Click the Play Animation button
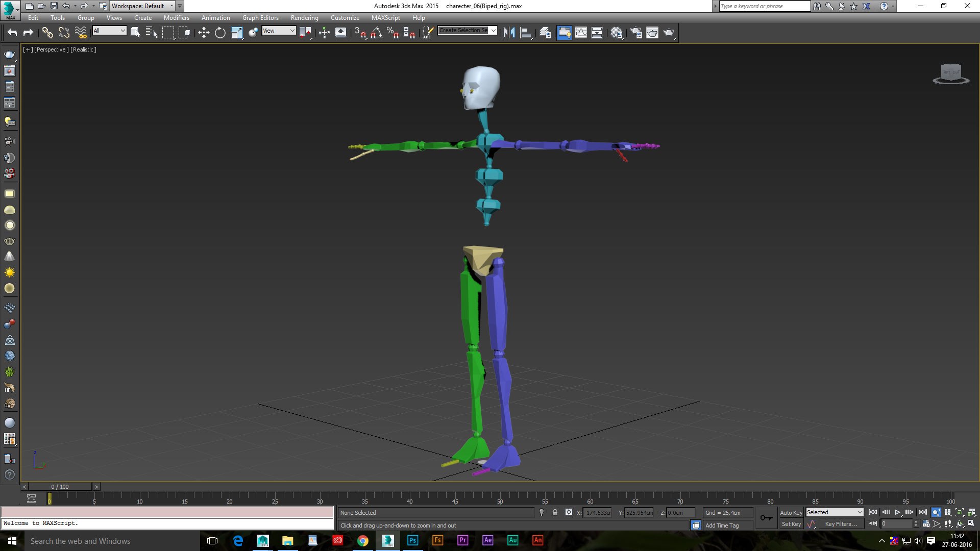Screen dimensions: 980x551 [898, 512]
